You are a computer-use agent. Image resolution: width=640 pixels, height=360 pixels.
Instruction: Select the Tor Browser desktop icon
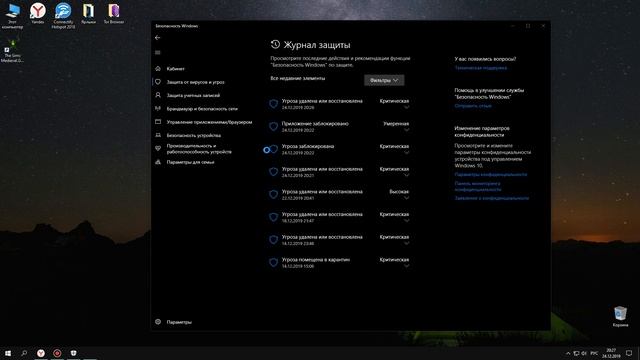click(113, 13)
